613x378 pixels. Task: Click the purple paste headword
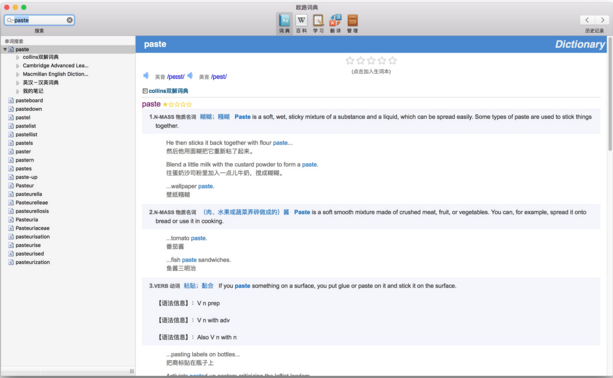[x=151, y=104]
